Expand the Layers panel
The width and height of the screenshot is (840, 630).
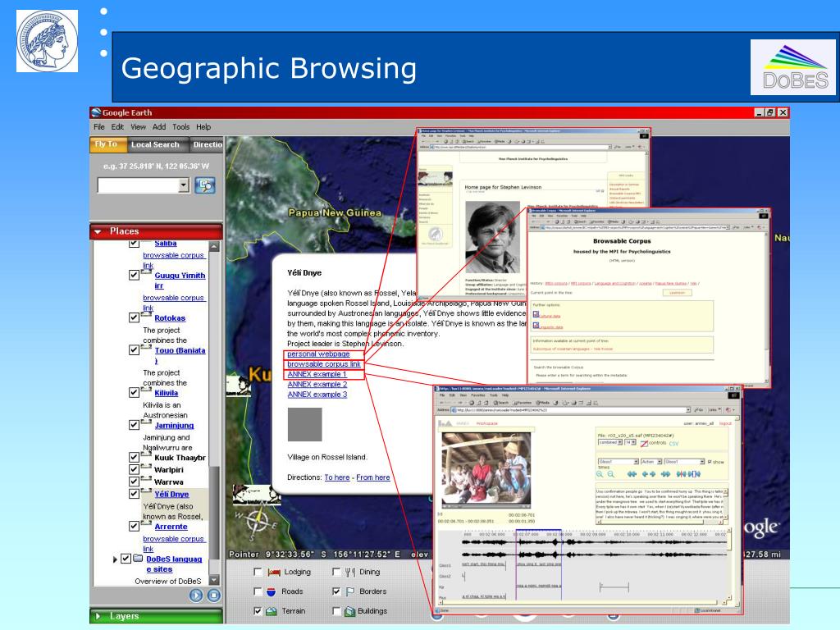click(98, 617)
